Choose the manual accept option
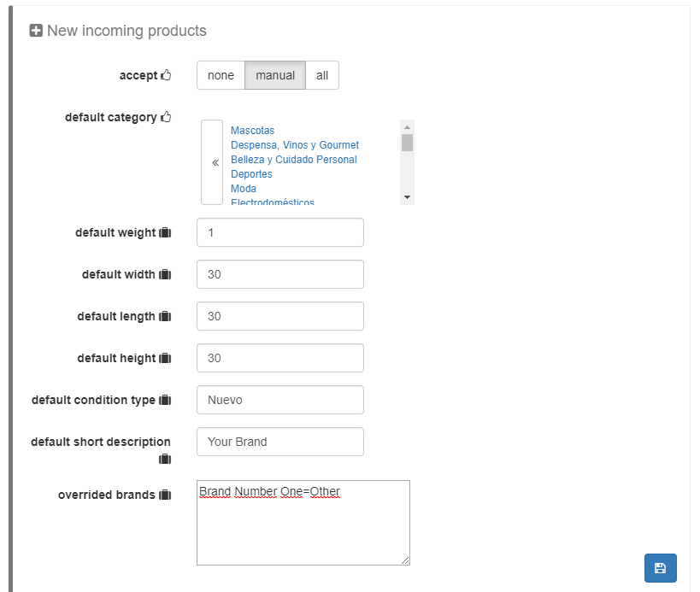The height and width of the screenshot is (592, 700). tap(275, 75)
